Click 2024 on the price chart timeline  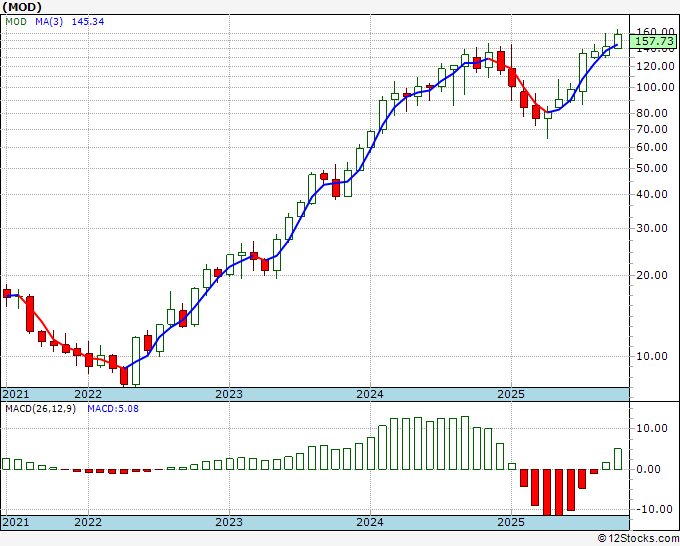coord(370,394)
